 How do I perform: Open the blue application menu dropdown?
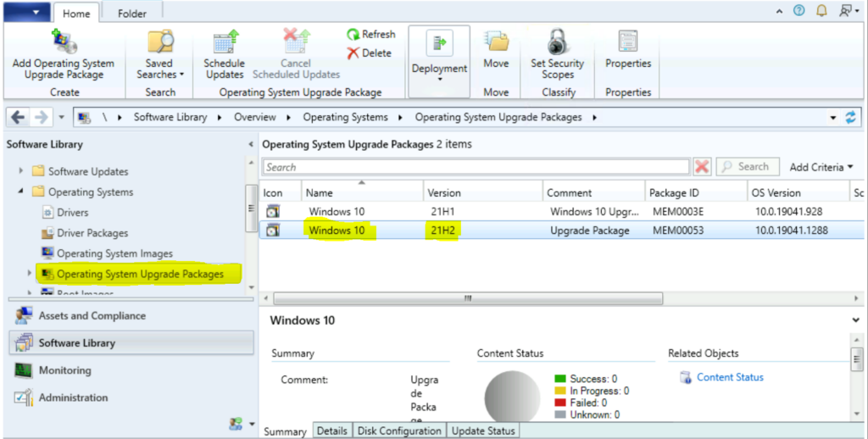(x=27, y=12)
